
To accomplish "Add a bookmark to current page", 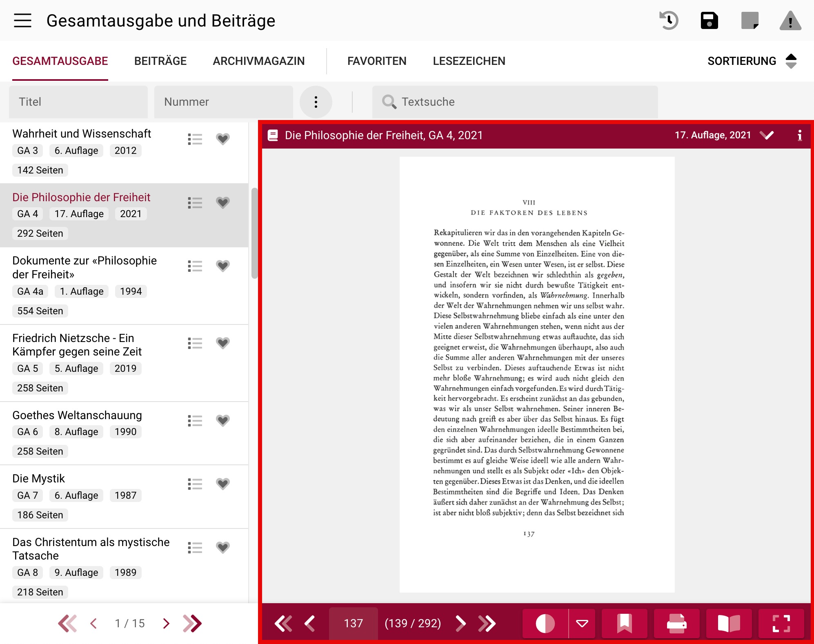I will (x=624, y=623).
